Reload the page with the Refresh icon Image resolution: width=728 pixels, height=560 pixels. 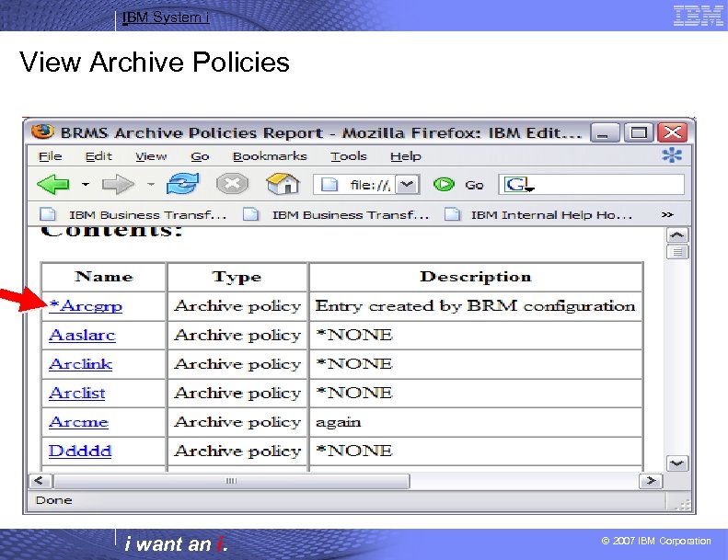point(183,184)
